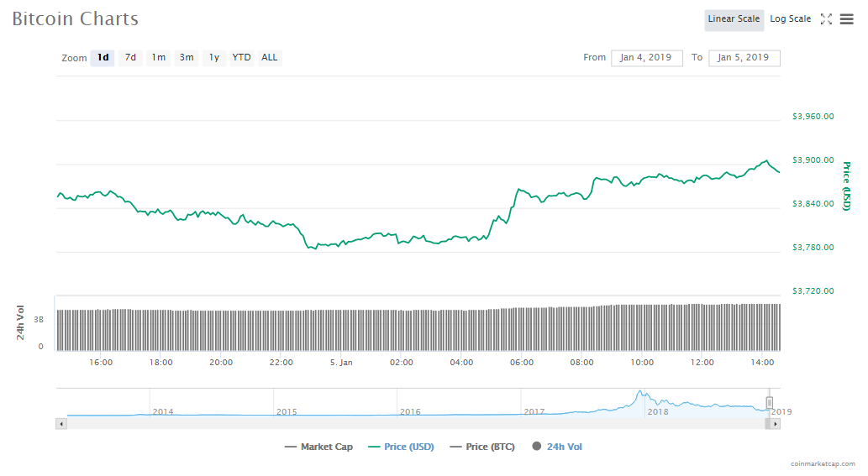This screenshot has height=476, width=868.
Task: Switch to Linear Scale
Action: (734, 19)
